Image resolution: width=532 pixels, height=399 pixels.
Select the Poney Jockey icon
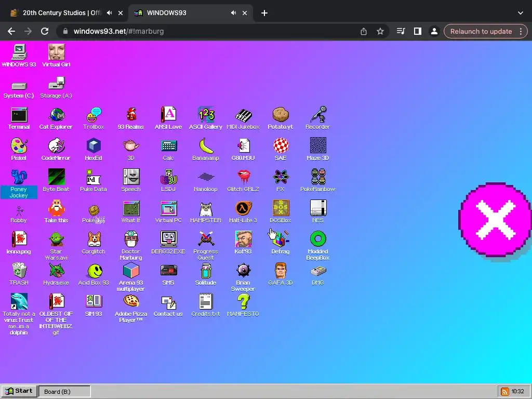click(19, 183)
